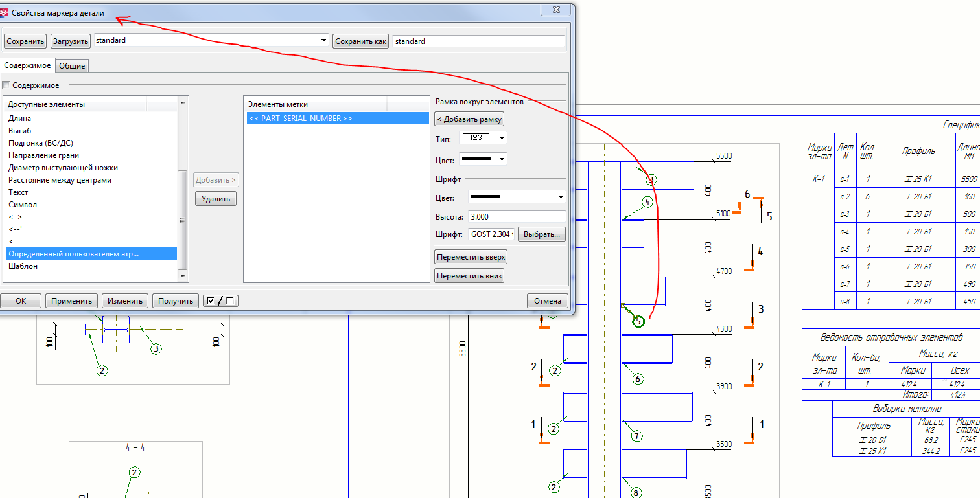Close the part mark properties dialog
Viewport: 980px width, 498px height.
(557, 10)
